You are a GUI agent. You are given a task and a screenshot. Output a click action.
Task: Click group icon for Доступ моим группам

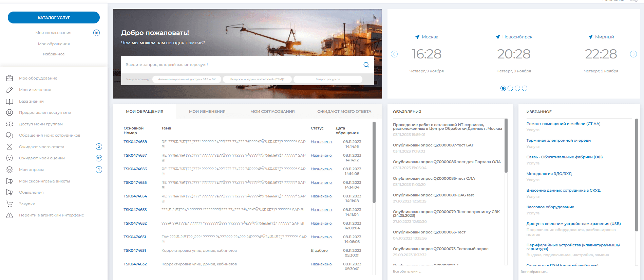point(10,124)
